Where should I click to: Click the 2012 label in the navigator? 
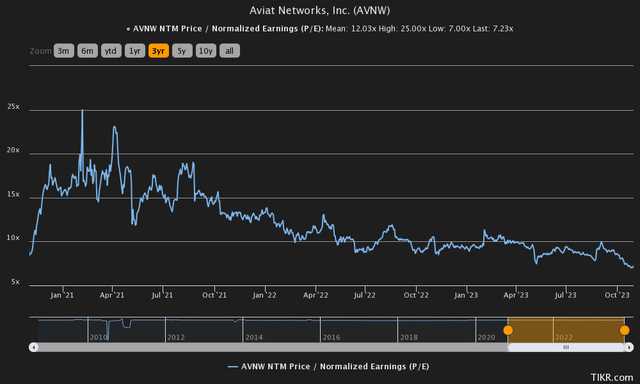tap(176, 337)
